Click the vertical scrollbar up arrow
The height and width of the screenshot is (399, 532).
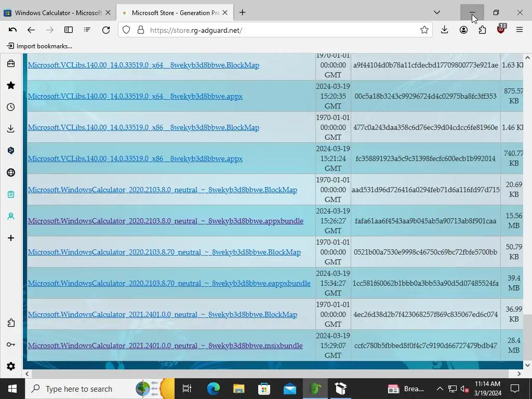pos(527,58)
